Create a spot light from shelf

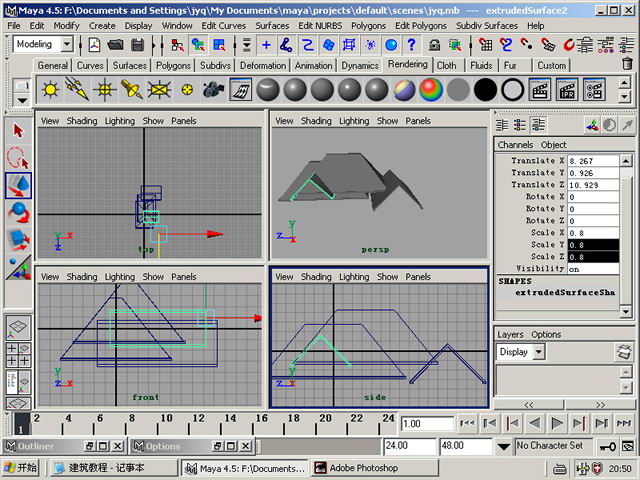[x=132, y=89]
